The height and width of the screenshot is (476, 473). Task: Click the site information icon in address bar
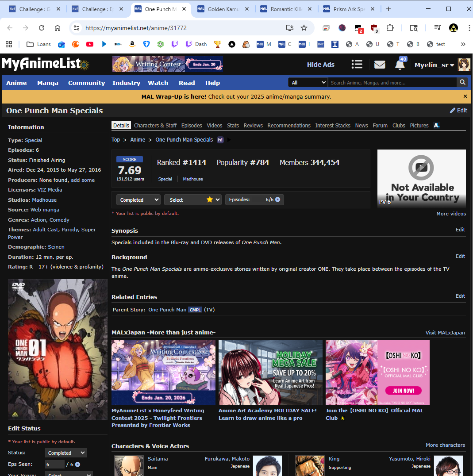pyautogui.click(x=77, y=28)
